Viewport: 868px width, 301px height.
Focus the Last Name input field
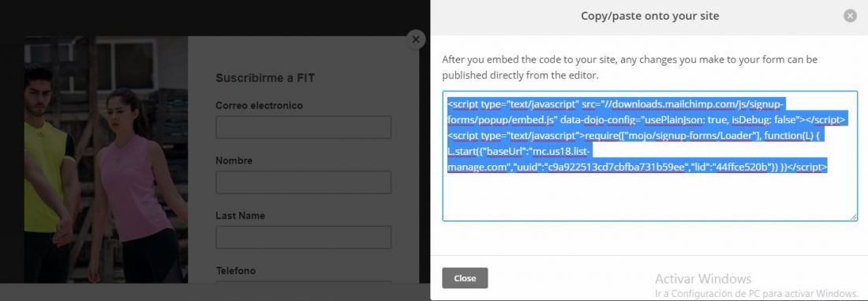point(303,237)
